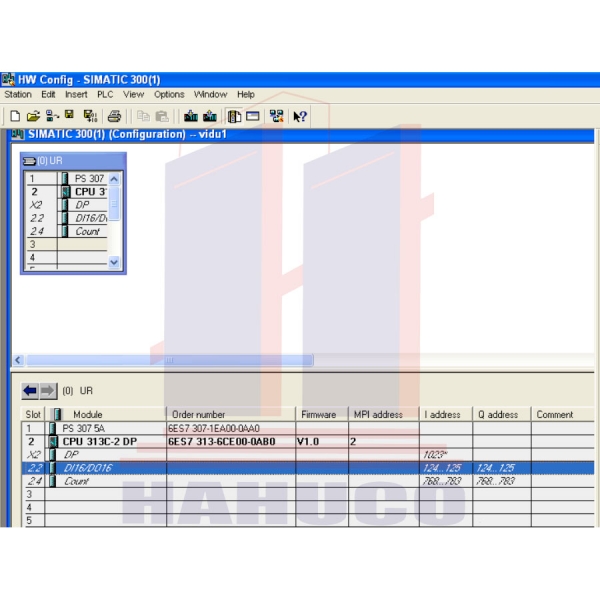The image size is (600, 600).
Task: Create a new station with New icon
Action: coord(15,116)
